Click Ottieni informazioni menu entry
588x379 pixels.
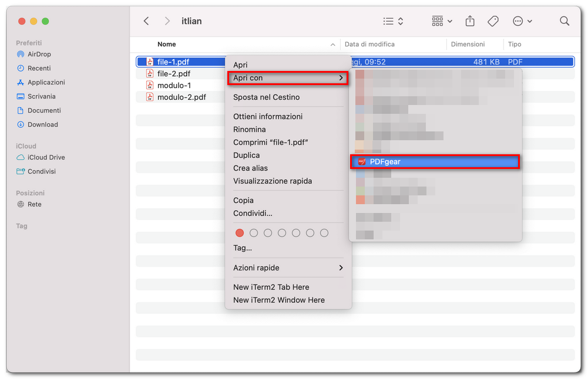(x=268, y=117)
